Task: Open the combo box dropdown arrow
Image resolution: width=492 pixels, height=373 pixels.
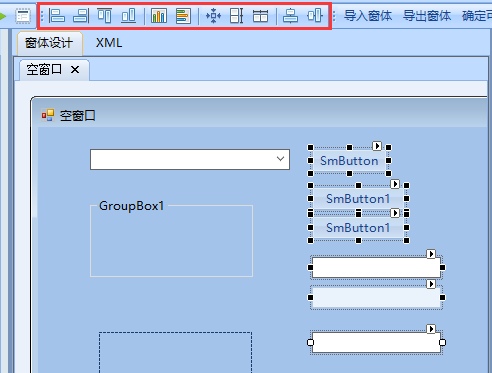Action: pos(280,159)
